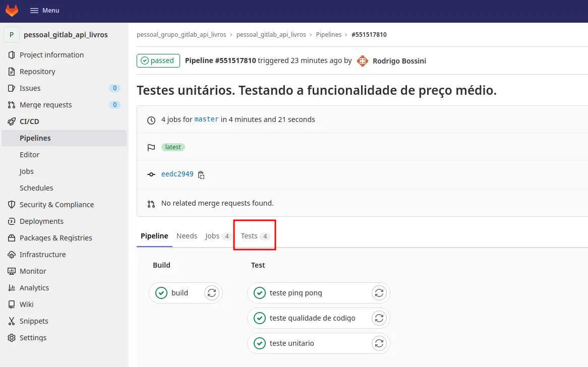Click pessoal_gitlab_api_livros breadcrumb link

click(x=271, y=34)
